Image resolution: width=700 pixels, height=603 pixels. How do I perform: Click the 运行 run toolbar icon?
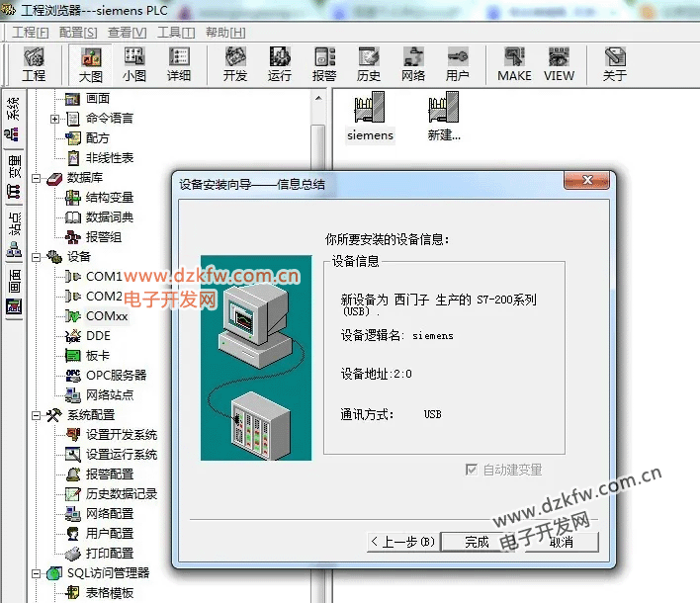(x=280, y=64)
